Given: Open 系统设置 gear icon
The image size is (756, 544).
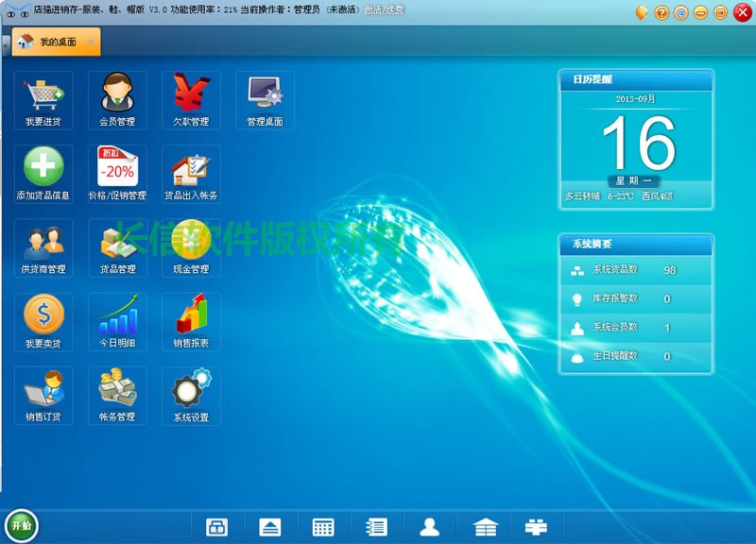Looking at the screenshot, I should tap(191, 396).
